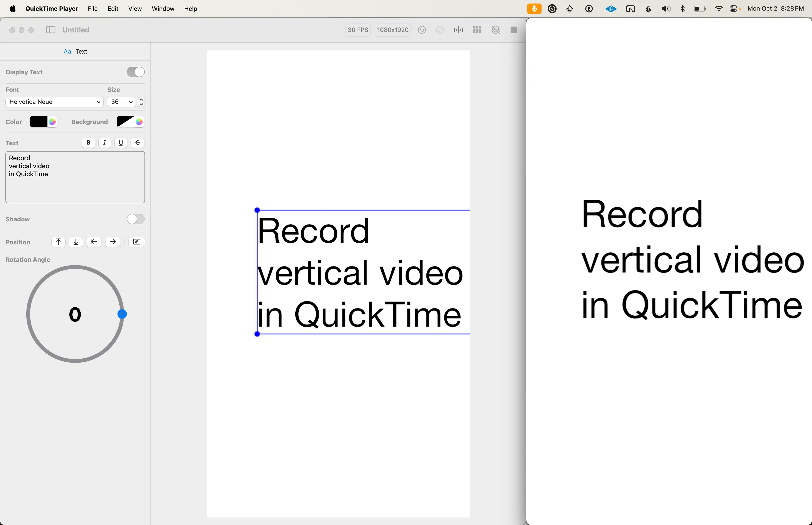Open the Window menu
This screenshot has height=525, width=812.
pyautogui.click(x=163, y=9)
